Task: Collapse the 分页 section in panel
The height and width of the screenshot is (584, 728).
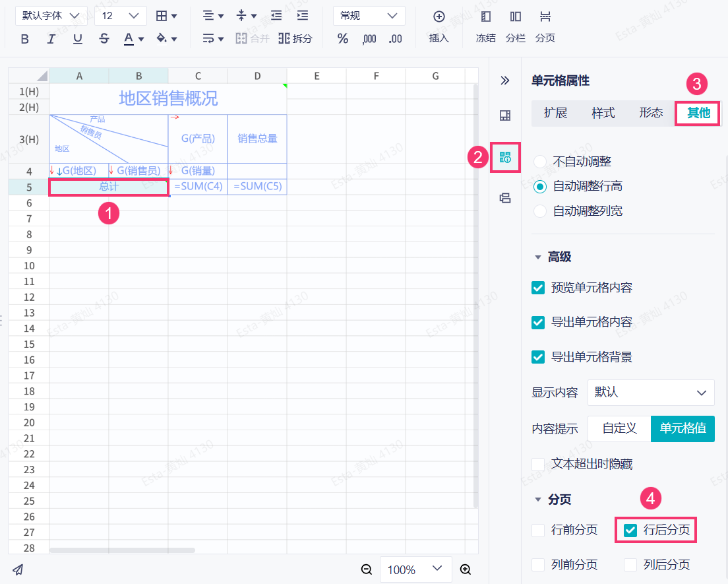Action: click(x=538, y=500)
